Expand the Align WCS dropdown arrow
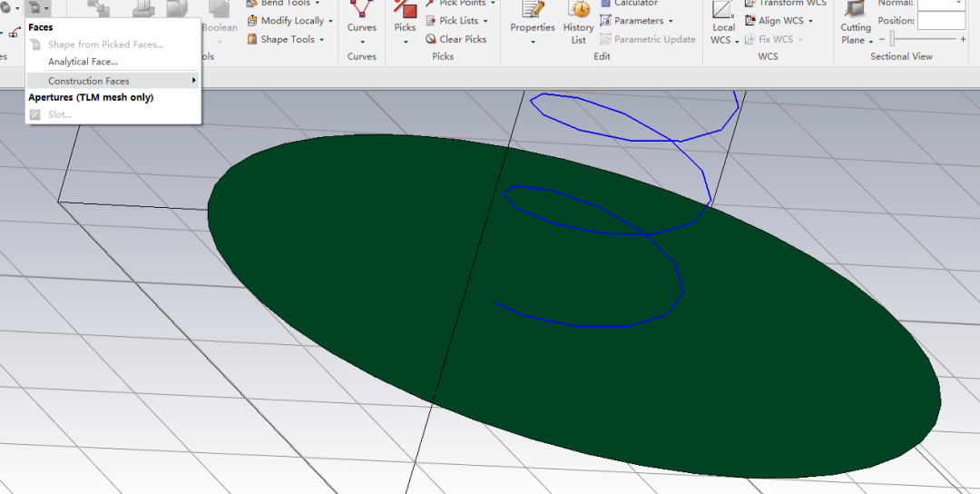 810,21
